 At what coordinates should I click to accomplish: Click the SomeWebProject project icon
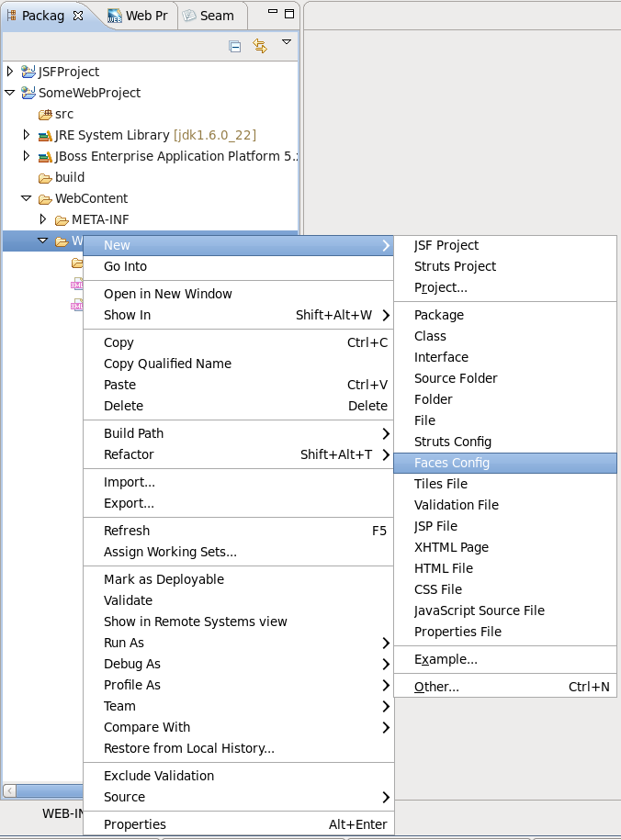click(x=28, y=92)
